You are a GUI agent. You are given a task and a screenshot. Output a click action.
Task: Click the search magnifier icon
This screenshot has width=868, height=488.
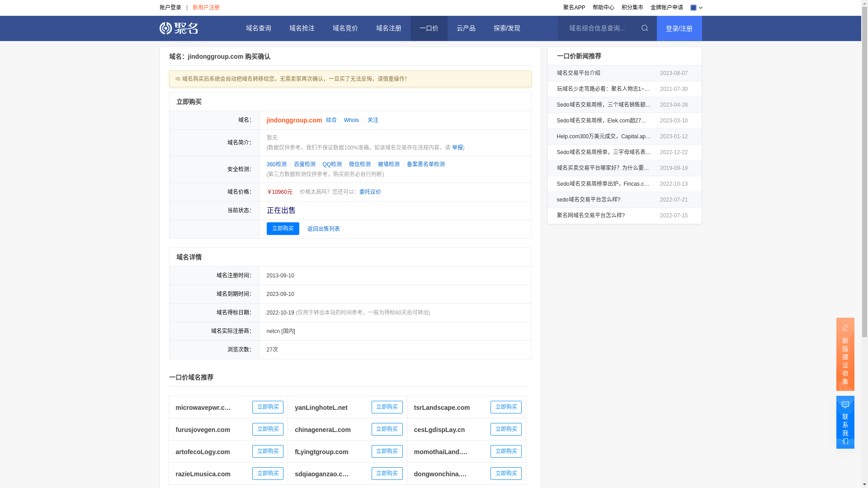(645, 28)
